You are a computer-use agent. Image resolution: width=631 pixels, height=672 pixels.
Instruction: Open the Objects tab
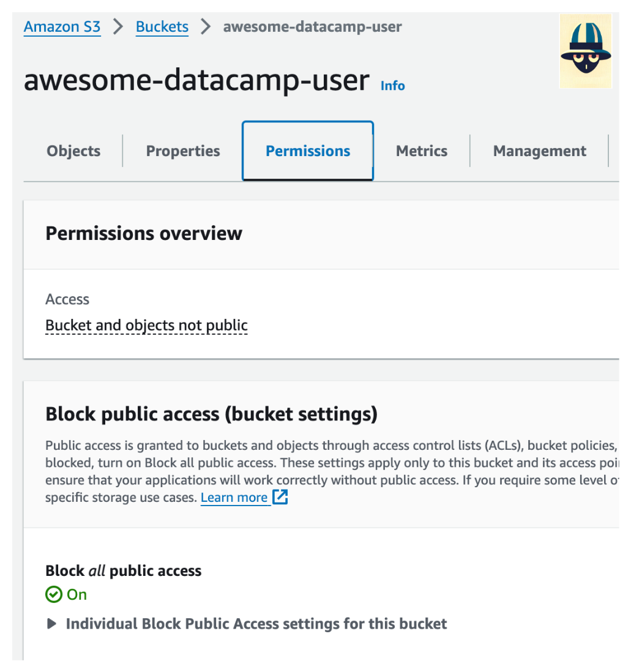pyautogui.click(x=73, y=151)
